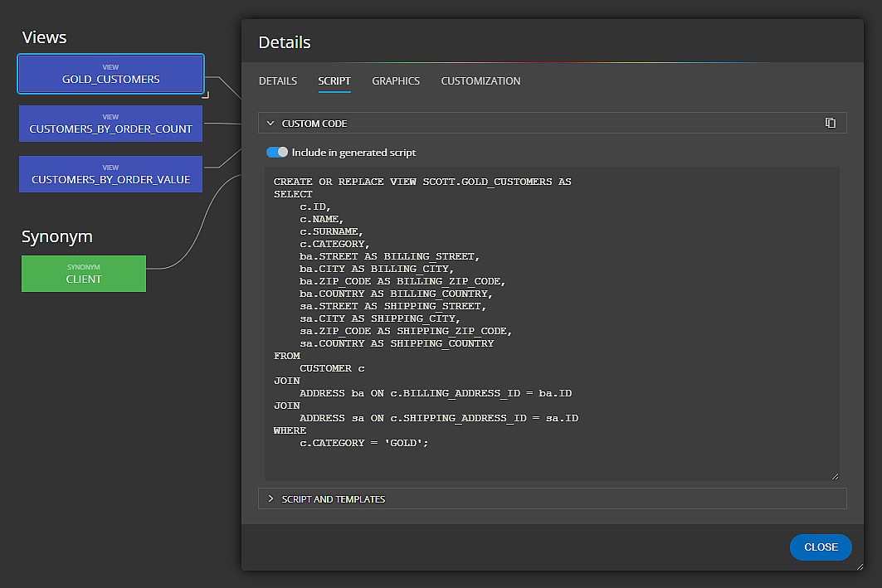This screenshot has width=882, height=588.
Task: Select the CUSTOMERS_BY_ORDER_COUNT view node
Action: pyautogui.click(x=110, y=124)
